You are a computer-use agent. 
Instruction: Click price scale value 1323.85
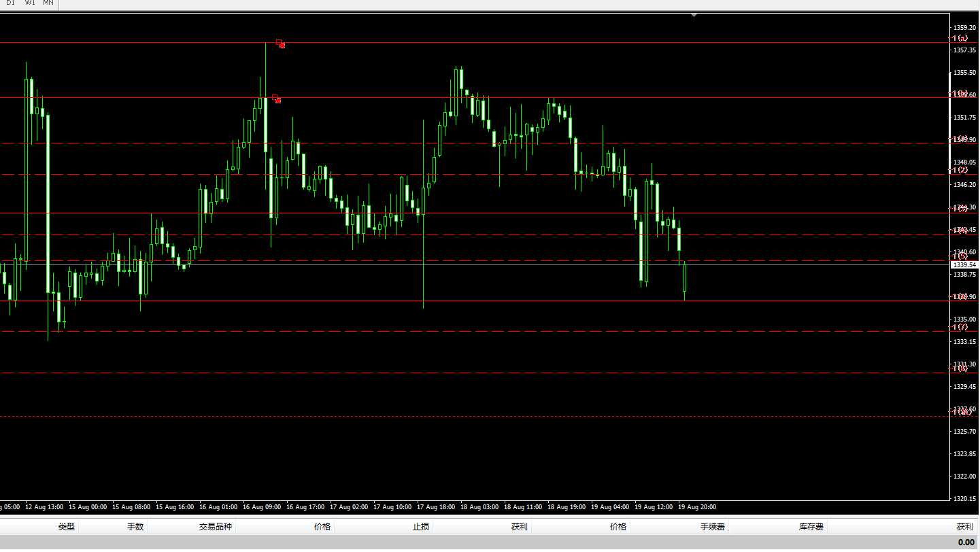965,454
